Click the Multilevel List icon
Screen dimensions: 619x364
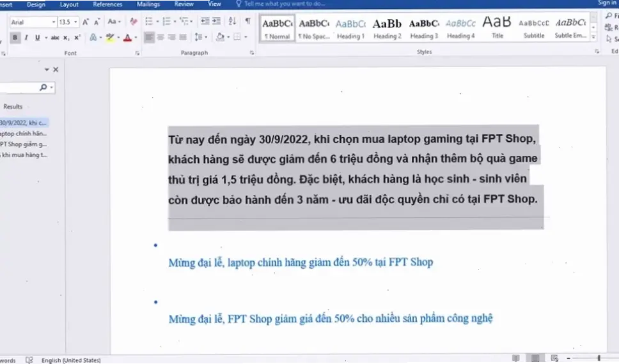pos(184,21)
